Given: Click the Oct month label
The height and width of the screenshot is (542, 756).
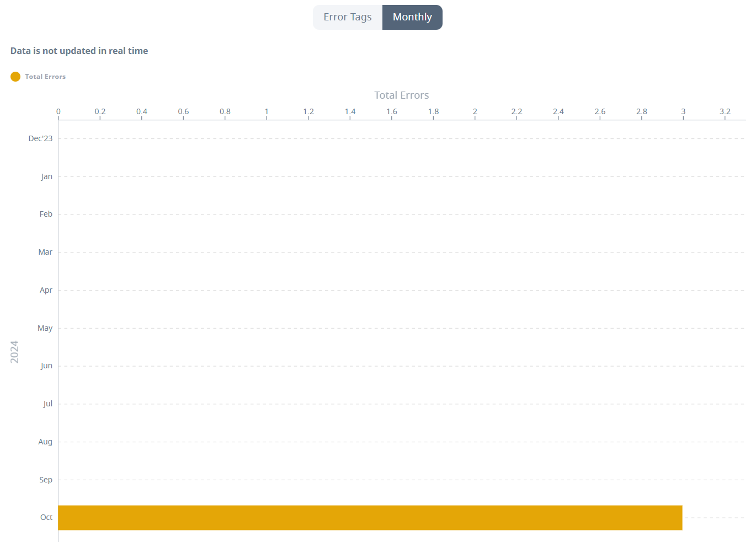Looking at the screenshot, I should (x=46, y=517).
